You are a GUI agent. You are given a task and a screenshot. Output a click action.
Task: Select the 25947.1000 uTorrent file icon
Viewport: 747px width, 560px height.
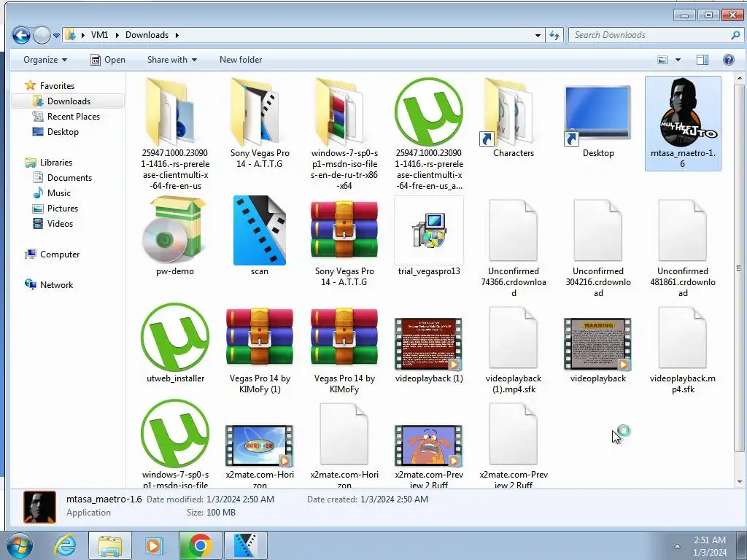[x=429, y=112]
